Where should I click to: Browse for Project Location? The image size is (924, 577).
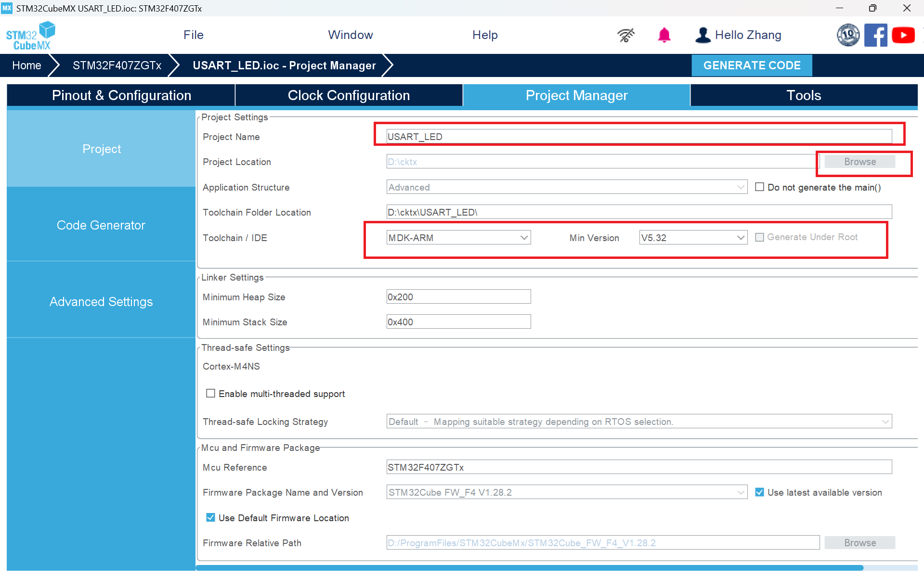click(x=859, y=162)
